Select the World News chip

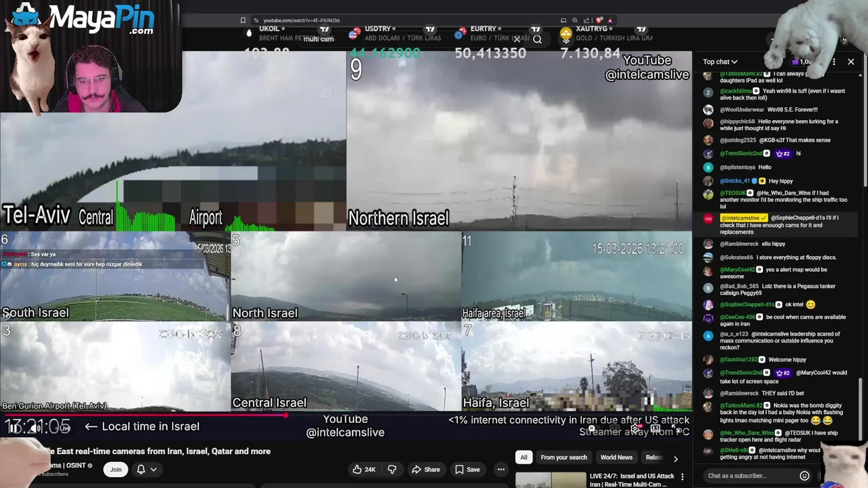click(x=616, y=457)
